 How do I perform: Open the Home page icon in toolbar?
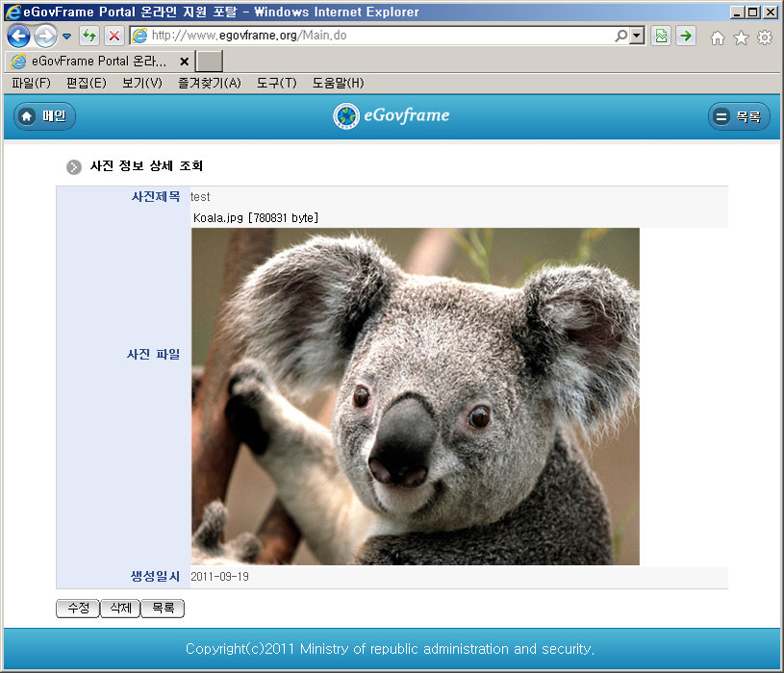click(717, 37)
